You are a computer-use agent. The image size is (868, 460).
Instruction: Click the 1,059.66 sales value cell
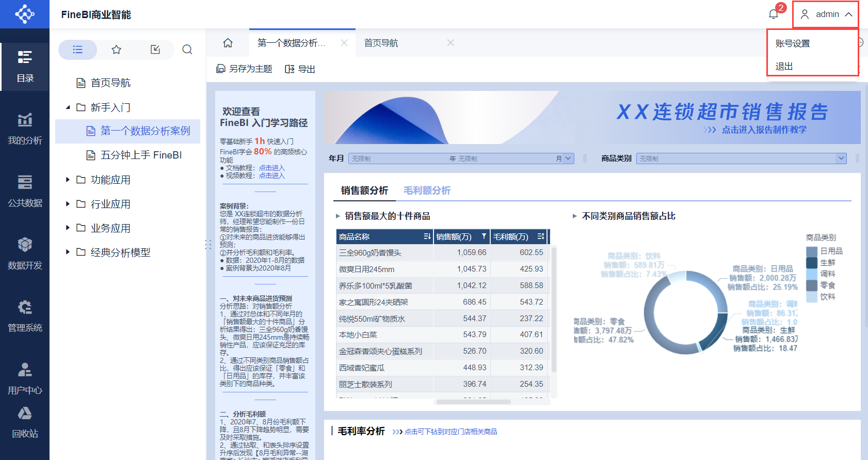[x=462, y=252]
